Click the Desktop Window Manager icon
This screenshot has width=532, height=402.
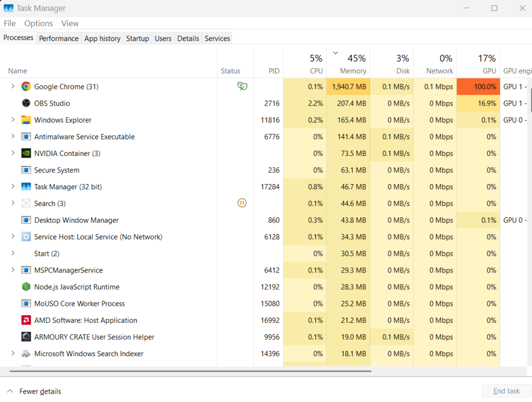[25, 220]
